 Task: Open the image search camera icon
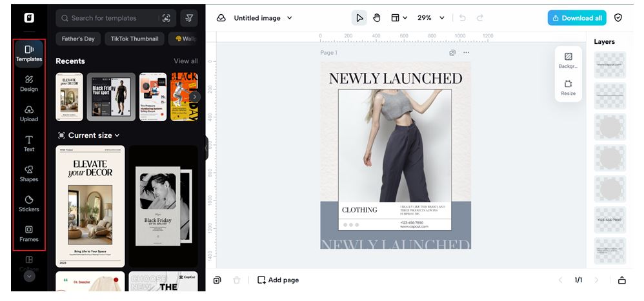(x=166, y=18)
